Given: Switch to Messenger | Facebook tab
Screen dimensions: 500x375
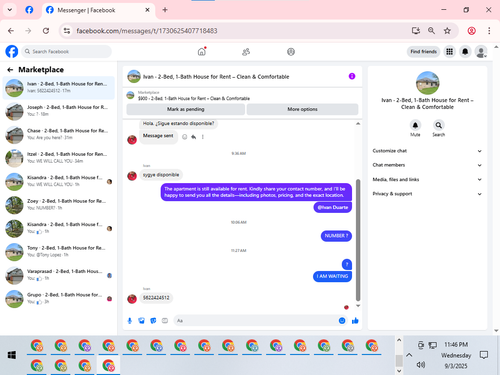Looking at the screenshot, I should (x=98, y=10).
